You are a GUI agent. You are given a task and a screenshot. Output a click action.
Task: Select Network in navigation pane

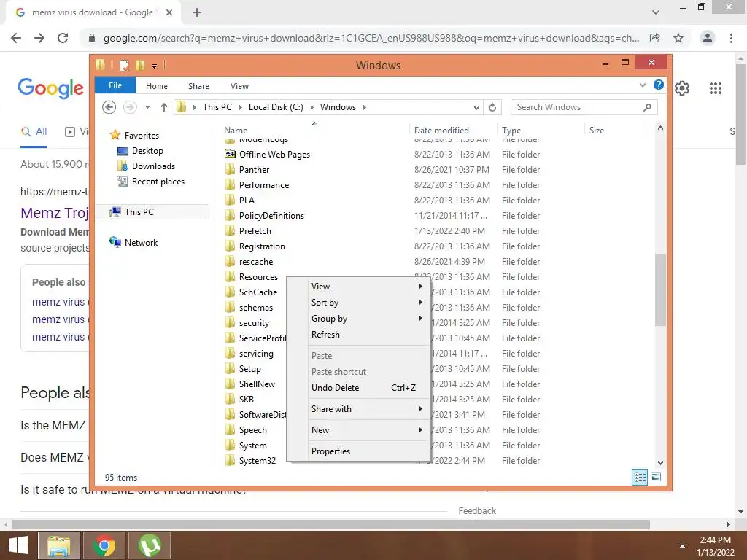click(133, 242)
